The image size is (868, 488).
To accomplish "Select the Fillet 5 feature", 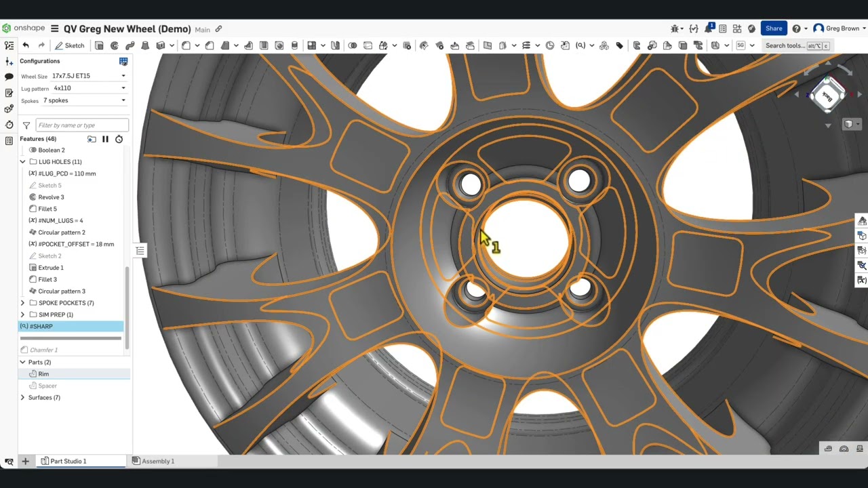I will pyautogui.click(x=47, y=209).
